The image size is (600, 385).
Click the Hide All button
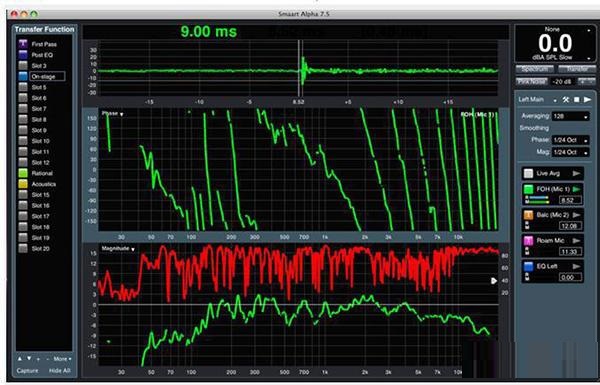pos(60,371)
